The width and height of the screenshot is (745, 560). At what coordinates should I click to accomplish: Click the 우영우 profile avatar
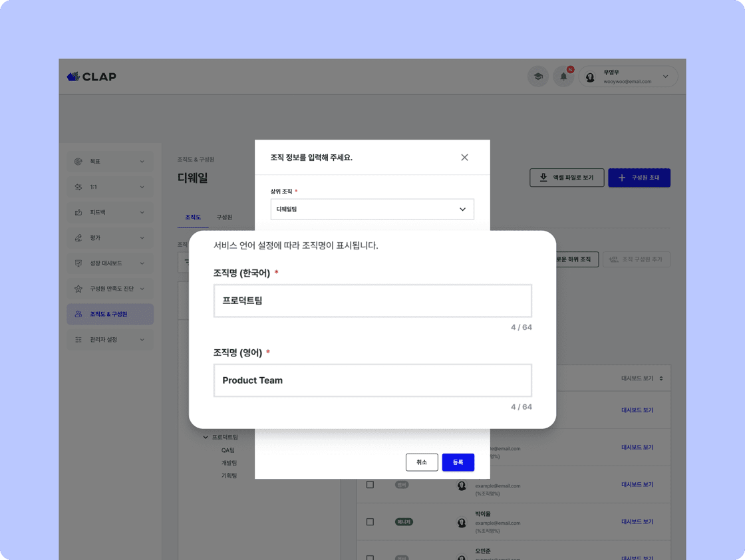(590, 77)
